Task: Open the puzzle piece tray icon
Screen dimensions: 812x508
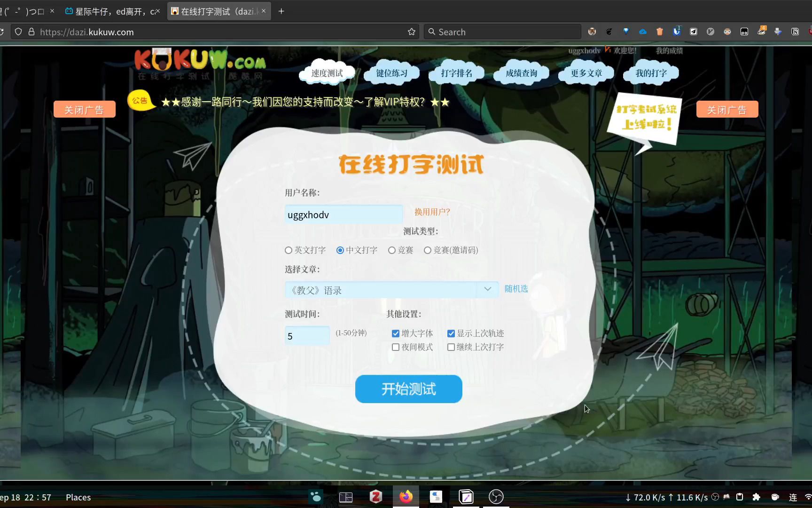Action: pos(757,497)
